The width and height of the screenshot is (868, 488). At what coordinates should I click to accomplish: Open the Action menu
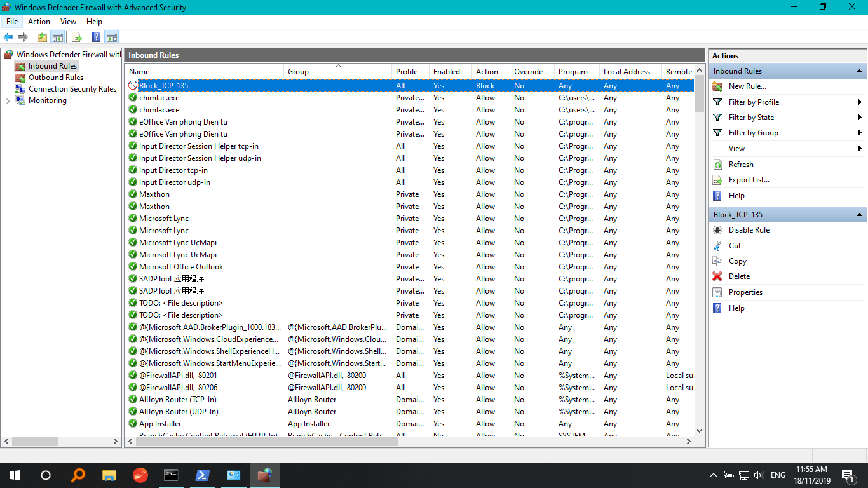[x=39, y=22]
